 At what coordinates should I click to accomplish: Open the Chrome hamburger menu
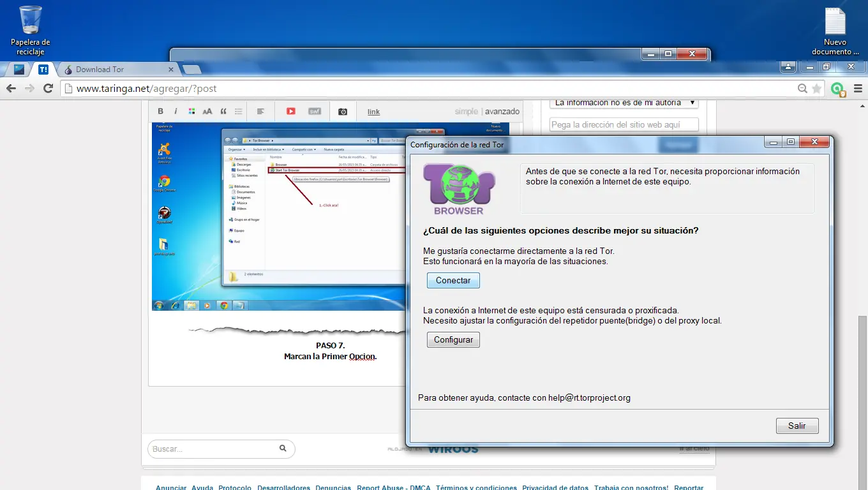858,89
